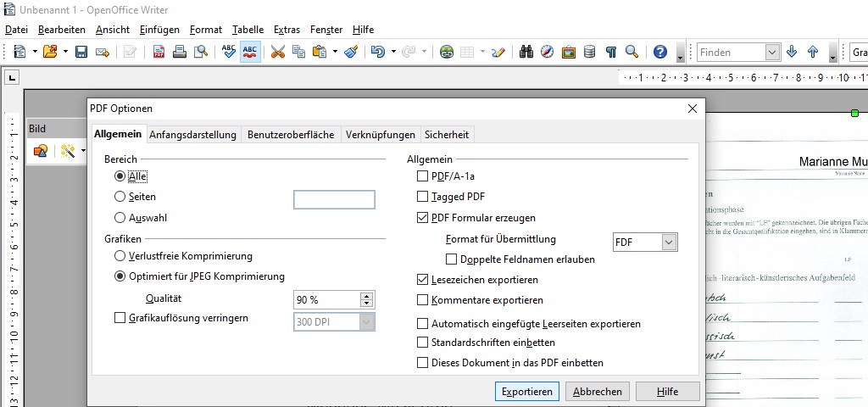Toggle the Nonprinting Characters pilcrow icon

[x=610, y=52]
